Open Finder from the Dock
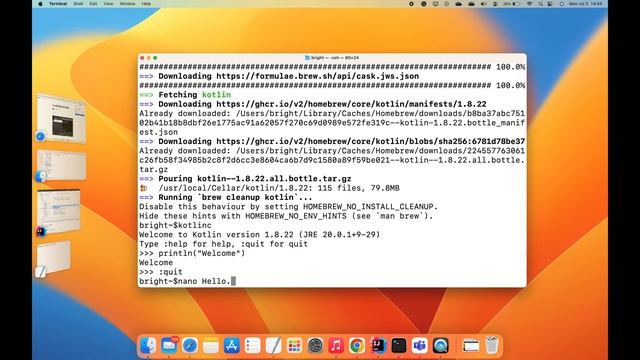 click(148, 346)
